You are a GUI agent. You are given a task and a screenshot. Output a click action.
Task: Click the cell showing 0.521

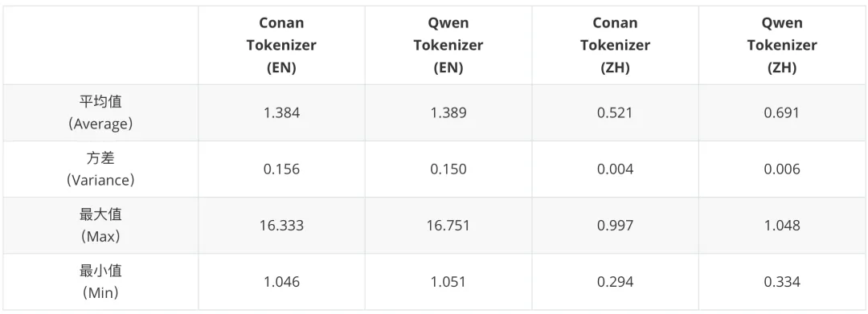[x=615, y=112]
